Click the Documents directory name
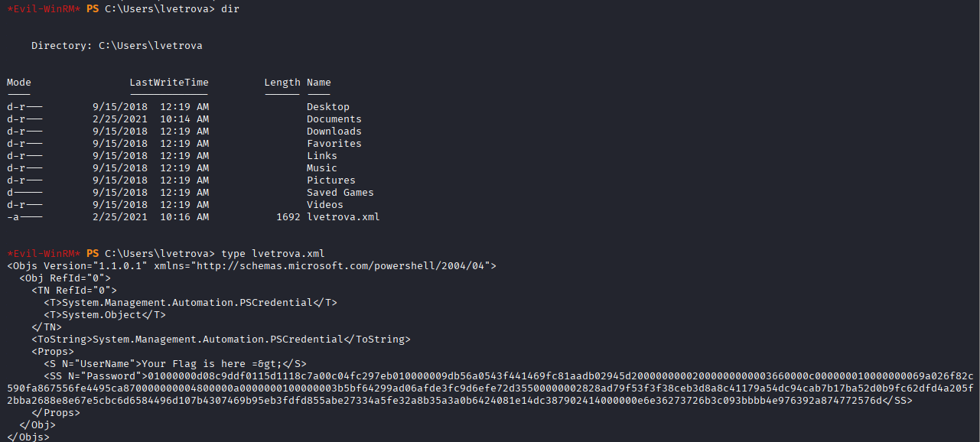The image size is (980, 442). [x=334, y=119]
